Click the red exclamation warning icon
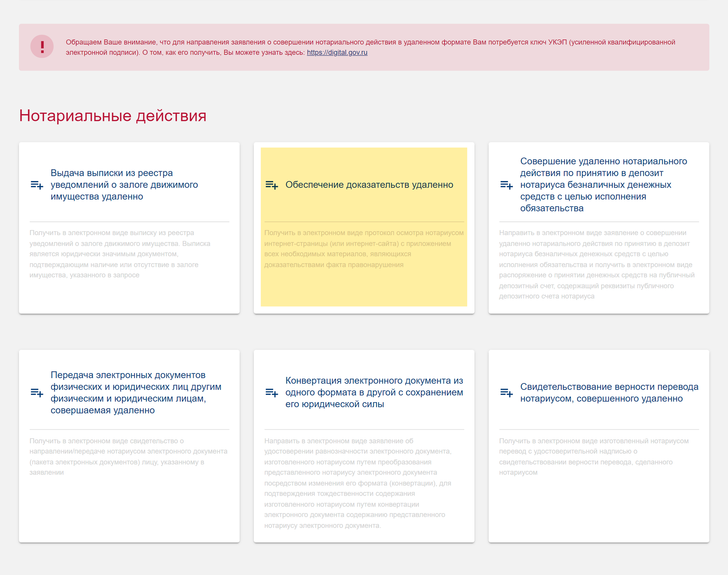 click(x=42, y=46)
